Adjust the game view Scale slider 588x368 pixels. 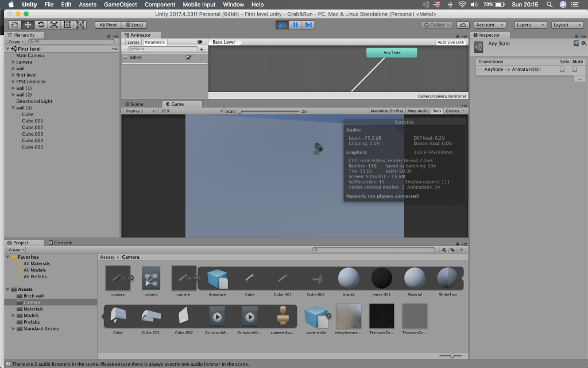click(240, 111)
